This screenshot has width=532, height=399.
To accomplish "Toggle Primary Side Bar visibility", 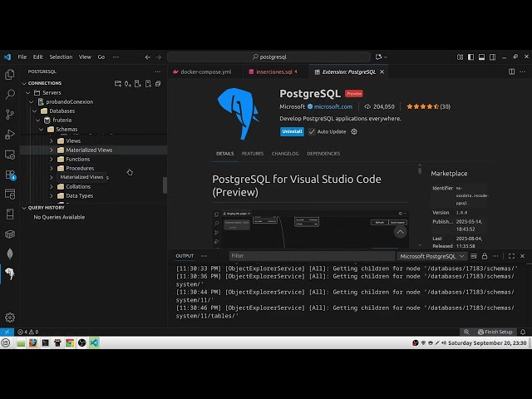I will pyautogui.click(x=470, y=57).
